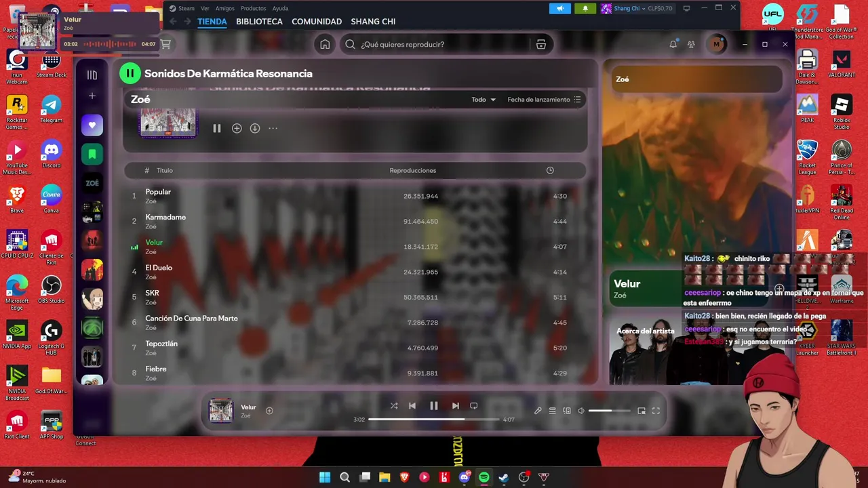The height and width of the screenshot is (488, 868).
Task: Open the Ayuda menu in Steam
Action: [280, 8]
